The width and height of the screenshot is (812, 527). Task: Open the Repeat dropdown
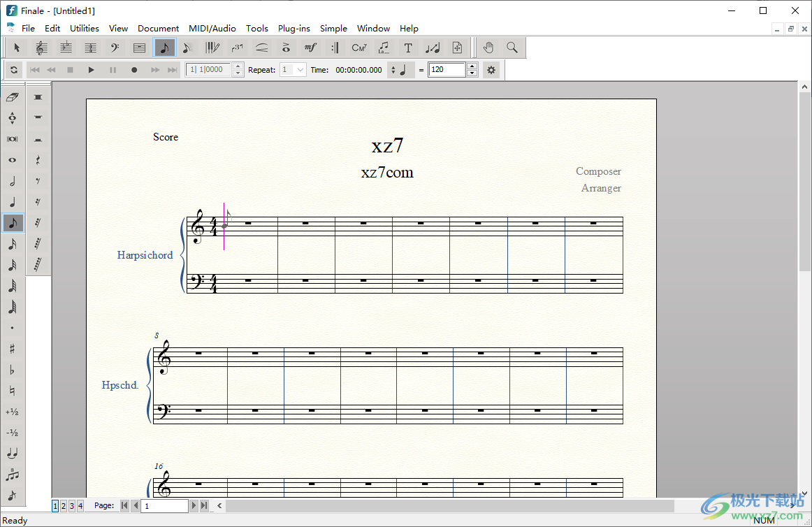point(300,70)
